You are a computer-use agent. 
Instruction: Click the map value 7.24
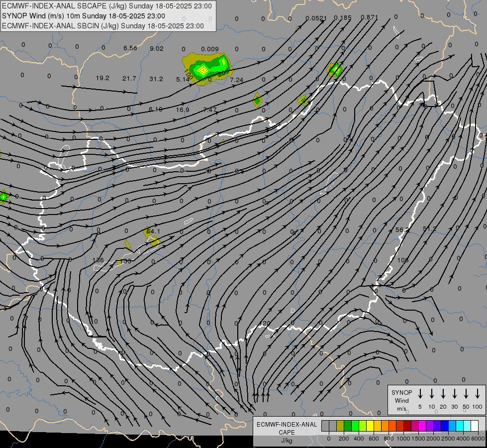237,80
